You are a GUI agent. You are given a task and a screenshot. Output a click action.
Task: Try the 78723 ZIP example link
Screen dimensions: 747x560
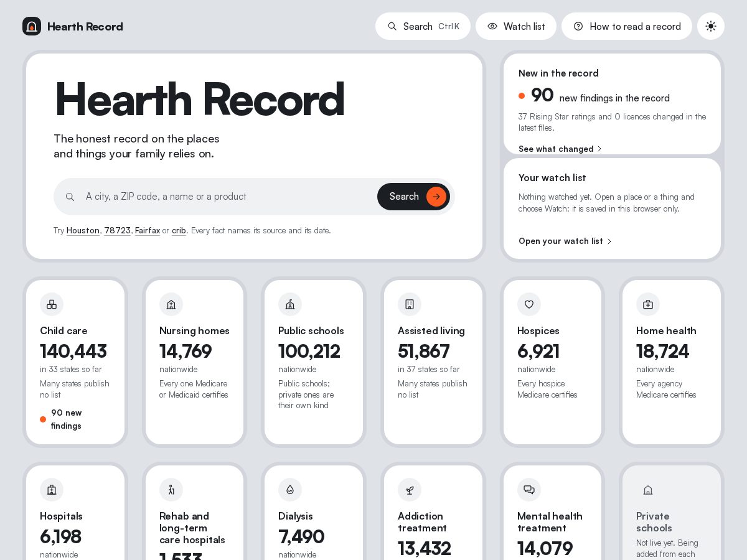117,230
